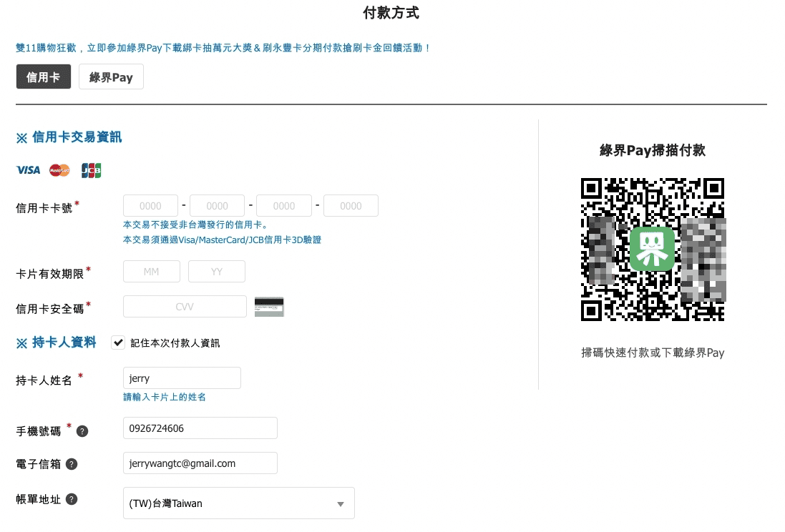Focus the first credit card number field
This screenshot has width=785, height=532.
151,206
